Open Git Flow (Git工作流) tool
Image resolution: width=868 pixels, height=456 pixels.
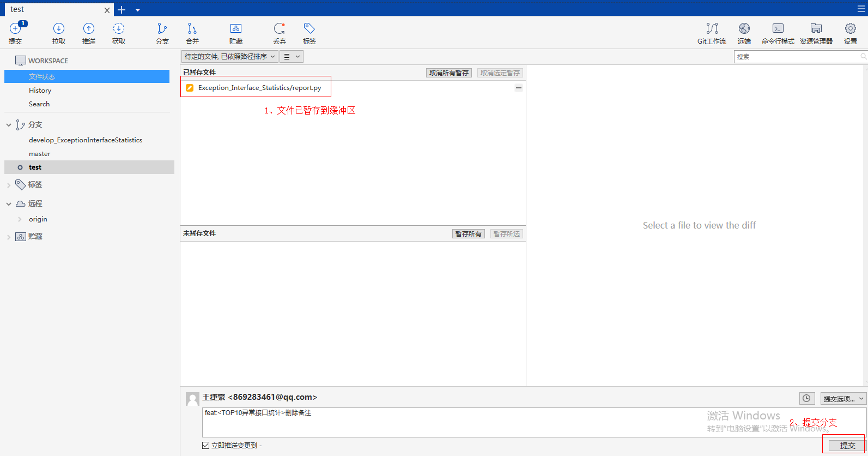tap(712, 33)
